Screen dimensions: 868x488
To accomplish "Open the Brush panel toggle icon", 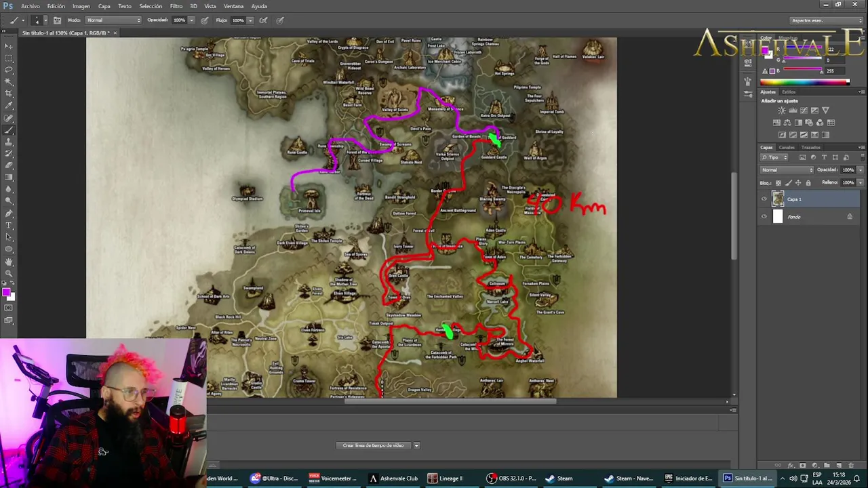I will coord(58,20).
